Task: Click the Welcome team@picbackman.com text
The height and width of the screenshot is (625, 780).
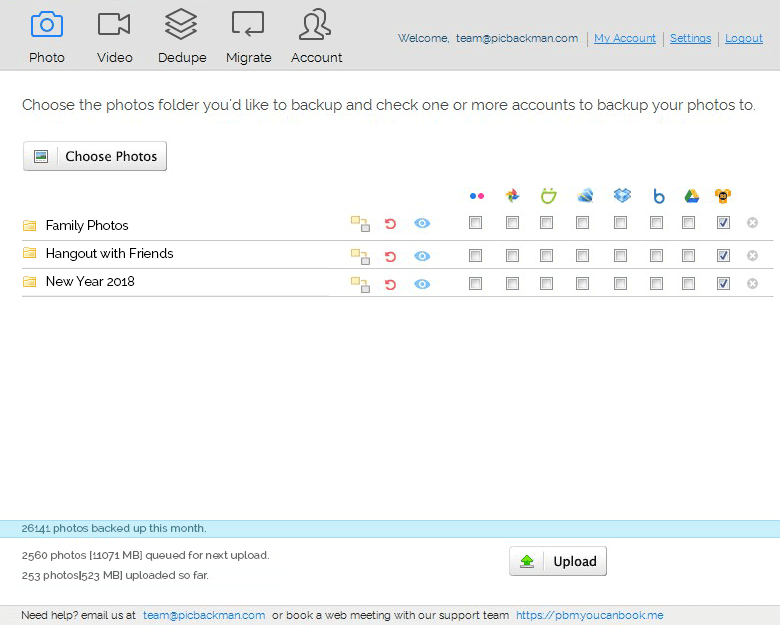Action: 488,38
